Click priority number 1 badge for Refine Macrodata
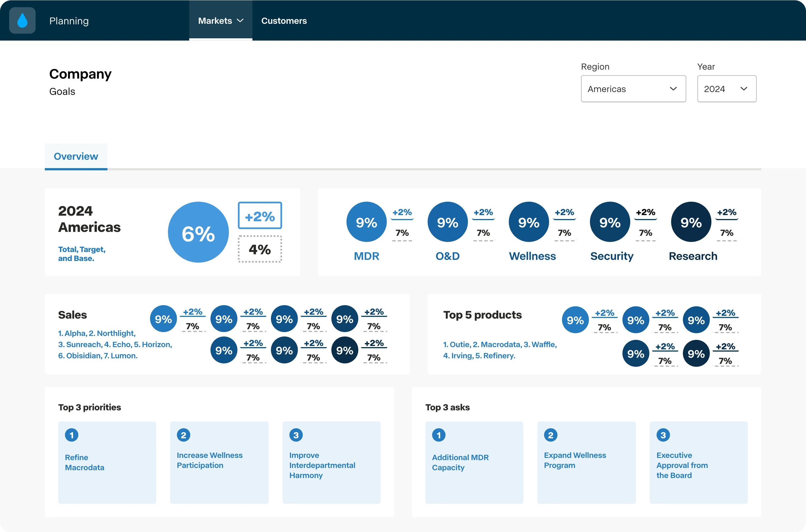This screenshot has height=532, width=806. click(x=72, y=435)
